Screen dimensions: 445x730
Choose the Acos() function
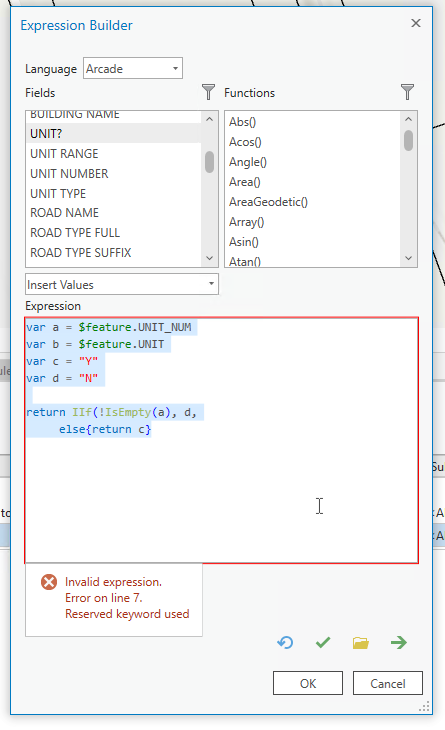tap(245, 142)
